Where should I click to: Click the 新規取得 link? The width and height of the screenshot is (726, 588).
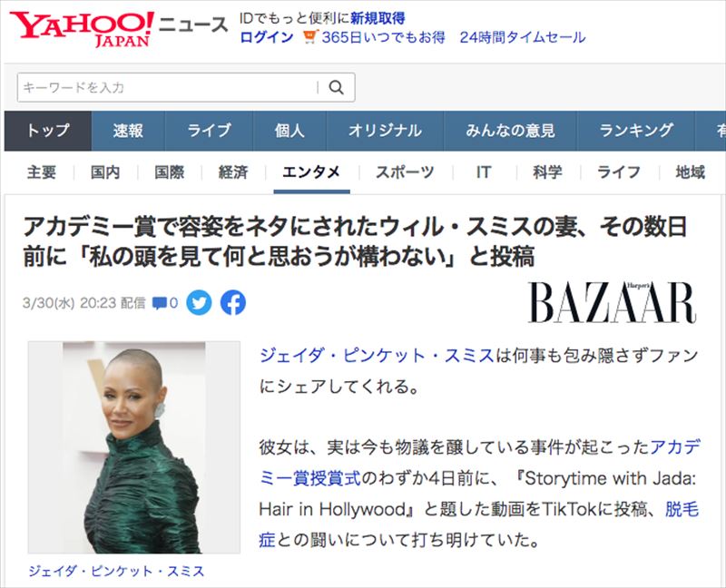click(378, 18)
